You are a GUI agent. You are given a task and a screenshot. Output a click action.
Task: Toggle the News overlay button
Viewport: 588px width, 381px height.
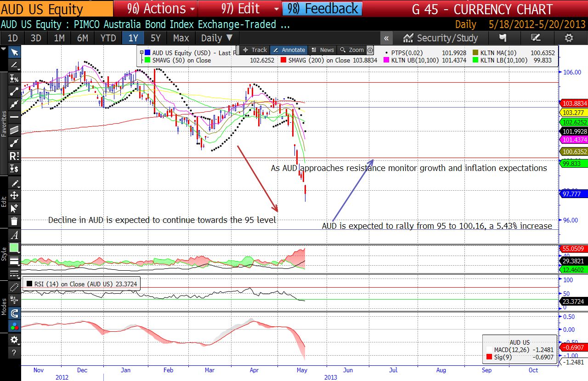coord(322,50)
